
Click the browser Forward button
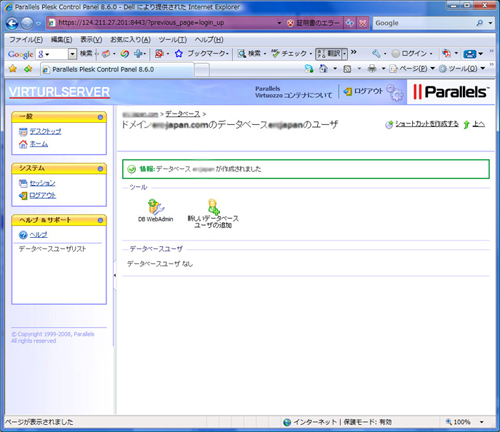(27, 23)
